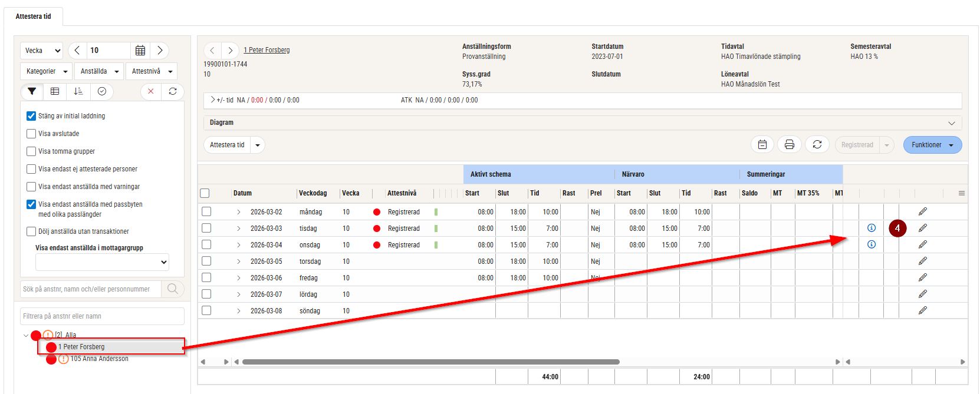The width and height of the screenshot is (980, 394).
Task: Switch to the Attestera tid tab
Action: [x=34, y=16]
